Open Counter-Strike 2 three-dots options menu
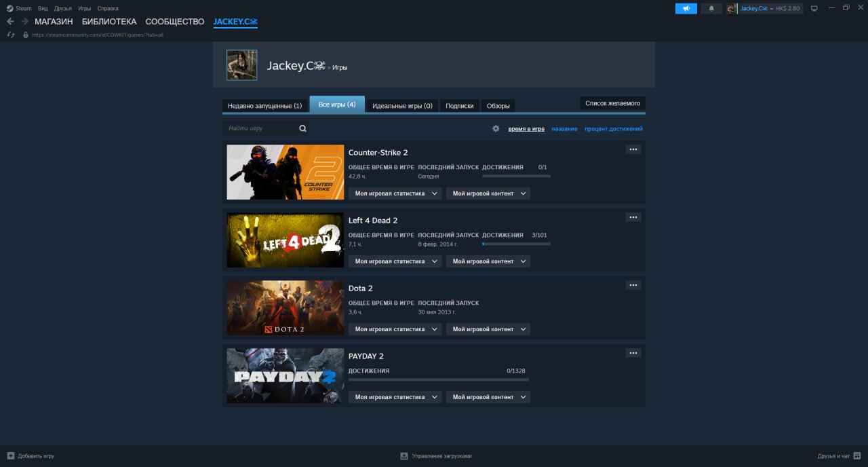 point(633,149)
